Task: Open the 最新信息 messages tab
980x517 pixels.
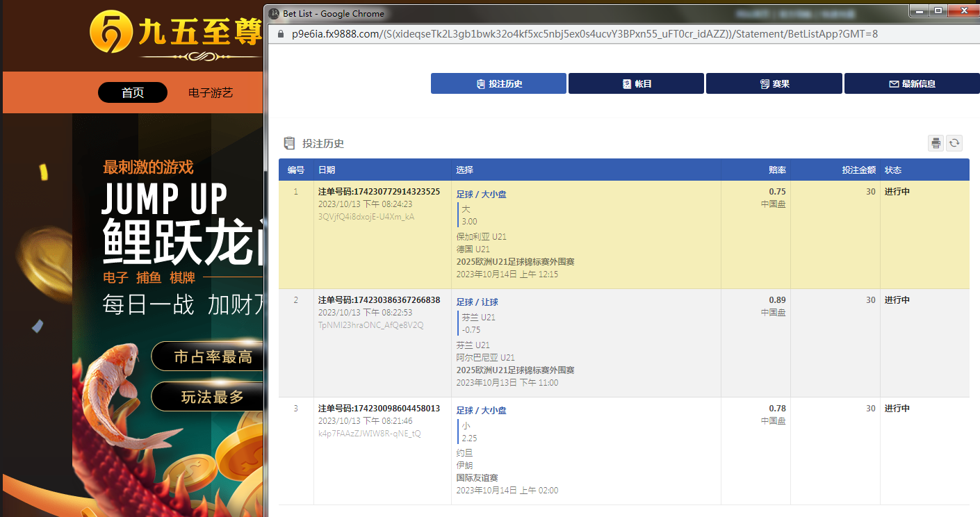Action: (x=912, y=83)
